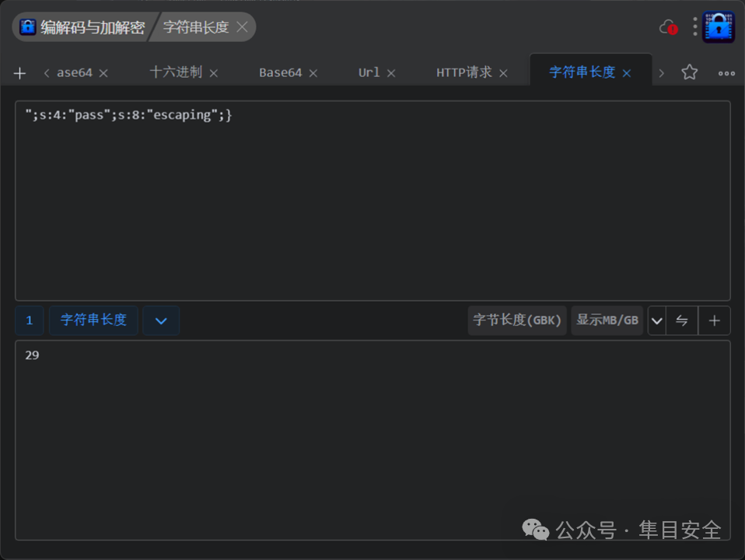Switch to the 十六进制 tab
Image resolution: width=745 pixels, height=560 pixels.
click(176, 72)
